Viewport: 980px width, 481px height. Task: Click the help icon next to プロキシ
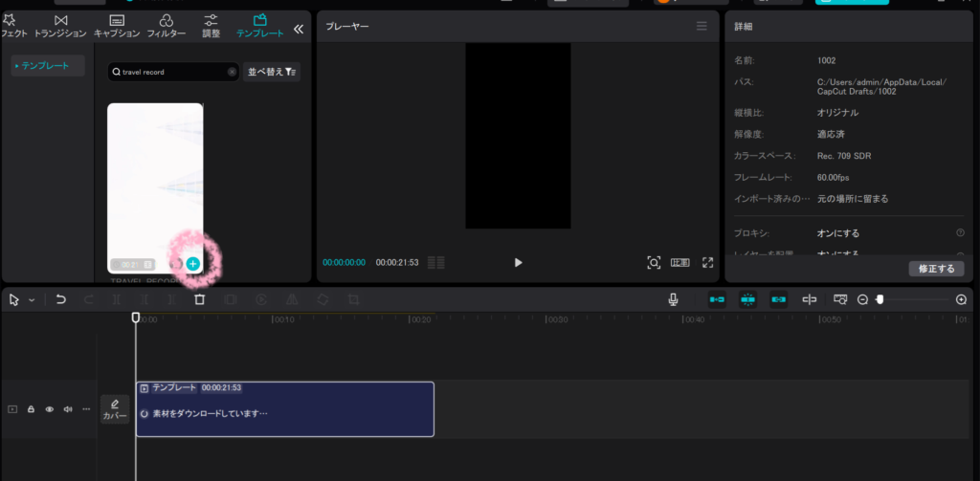click(960, 232)
